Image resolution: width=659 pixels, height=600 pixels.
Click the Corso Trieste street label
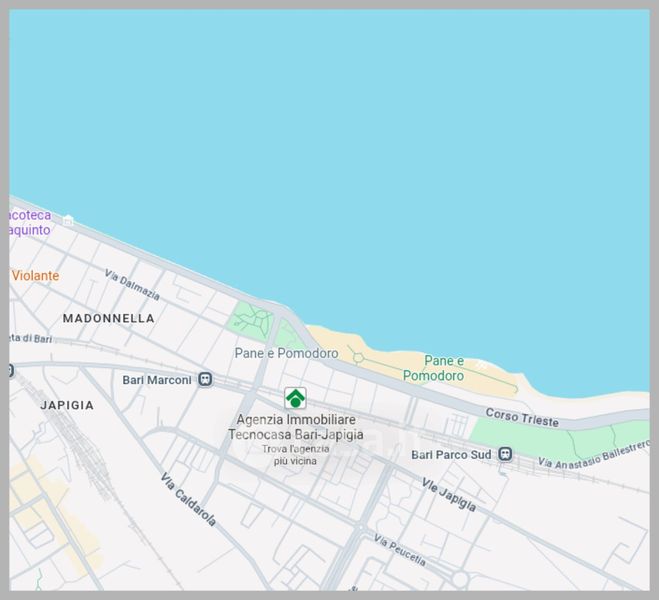pyautogui.click(x=522, y=417)
